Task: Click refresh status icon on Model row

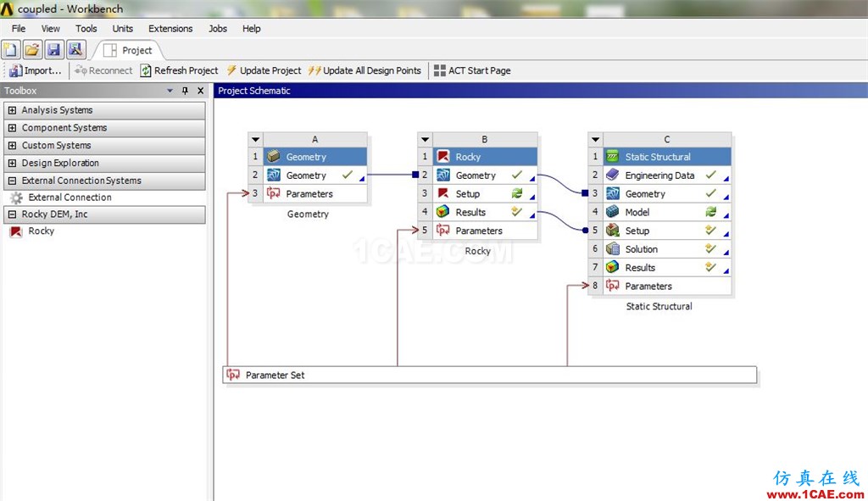Action: [711, 211]
